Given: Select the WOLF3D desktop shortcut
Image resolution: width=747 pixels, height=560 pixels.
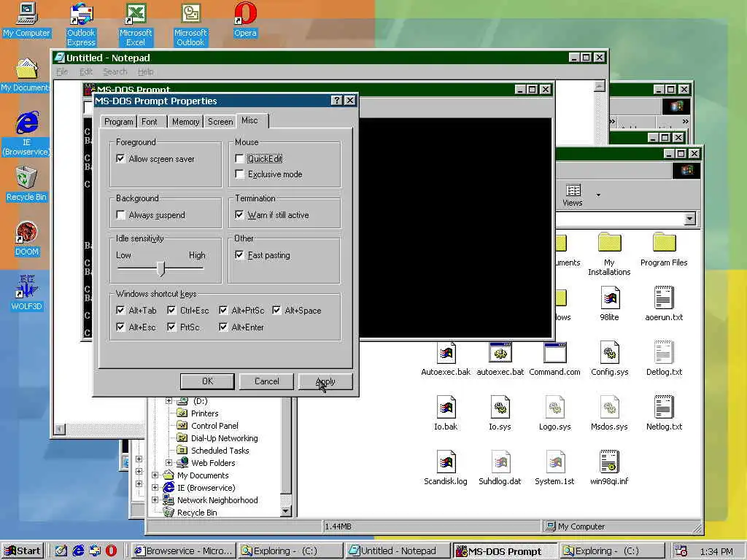Looking at the screenshot, I should tap(27, 293).
